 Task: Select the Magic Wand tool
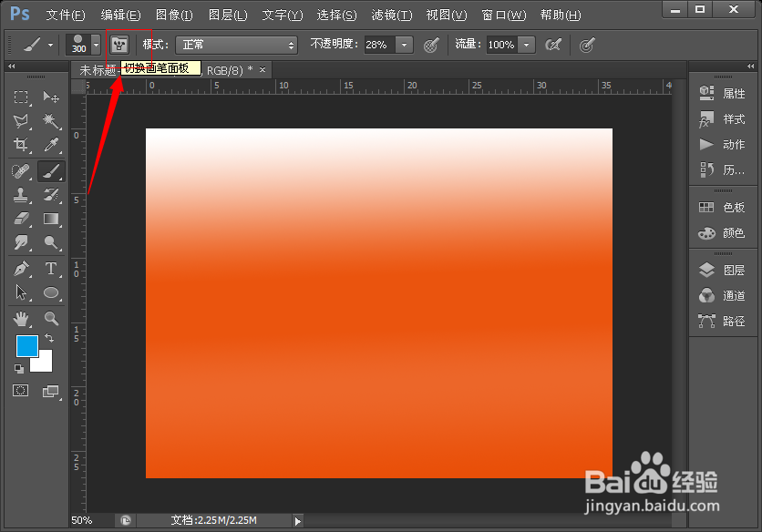click(x=51, y=120)
